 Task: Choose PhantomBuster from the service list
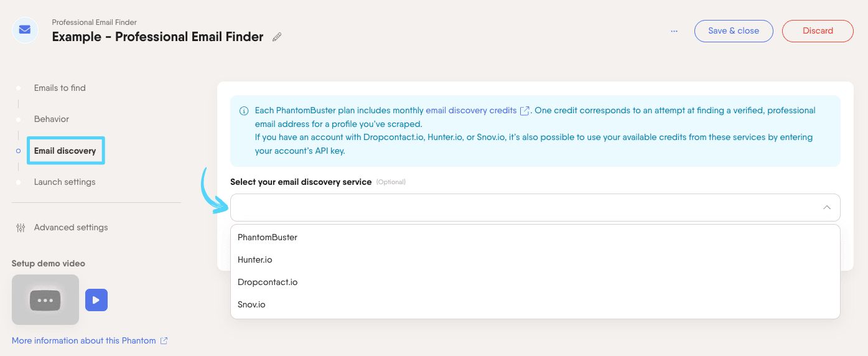tap(535, 237)
